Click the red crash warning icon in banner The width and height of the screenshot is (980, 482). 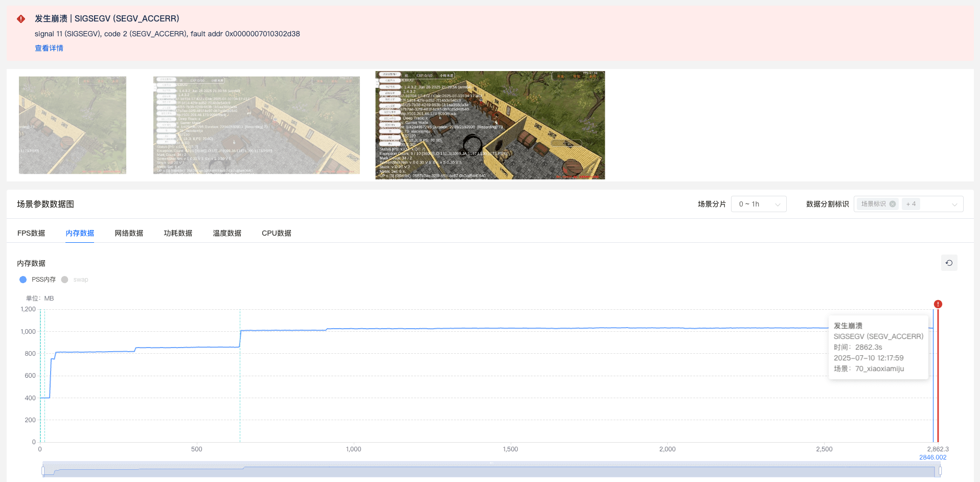pyautogui.click(x=21, y=19)
